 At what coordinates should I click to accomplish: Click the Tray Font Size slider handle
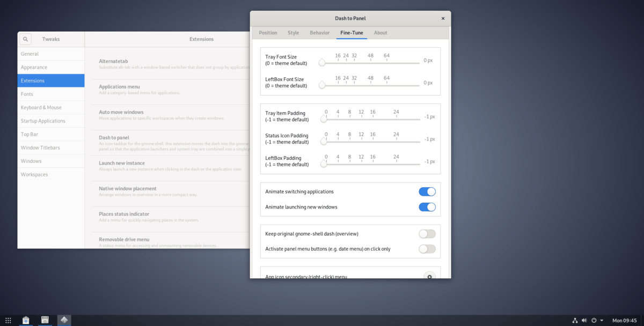click(322, 63)
